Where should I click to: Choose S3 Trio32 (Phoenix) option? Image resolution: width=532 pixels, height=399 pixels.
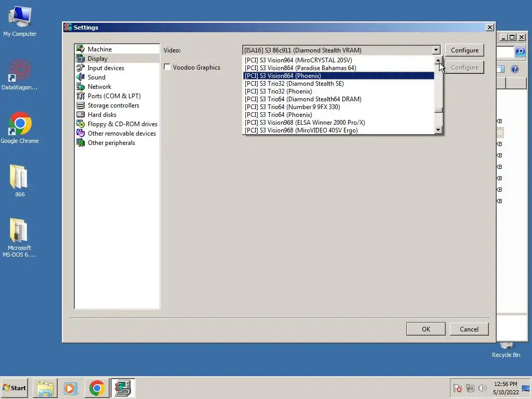click(x=339, y=91)
